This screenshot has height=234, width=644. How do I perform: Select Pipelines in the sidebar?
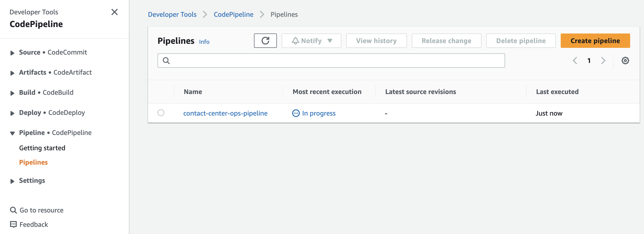pyautogui.click(x=33, y=162)
